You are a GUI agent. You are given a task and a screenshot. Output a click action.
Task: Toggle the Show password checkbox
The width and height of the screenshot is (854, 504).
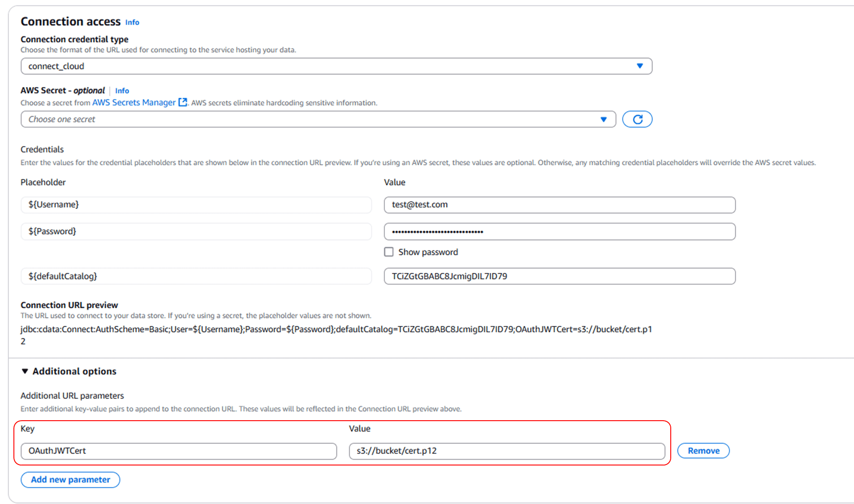tap(388, 252)
